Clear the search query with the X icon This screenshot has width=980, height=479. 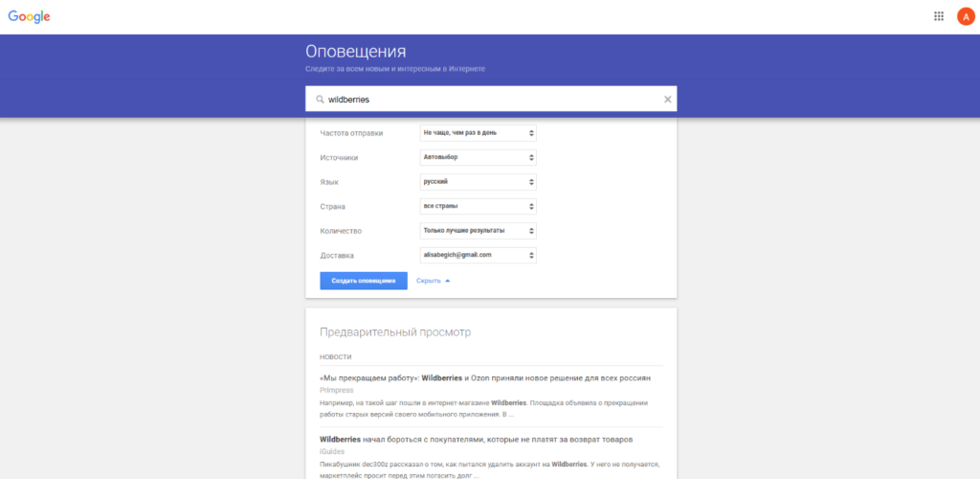click(667, 100)
